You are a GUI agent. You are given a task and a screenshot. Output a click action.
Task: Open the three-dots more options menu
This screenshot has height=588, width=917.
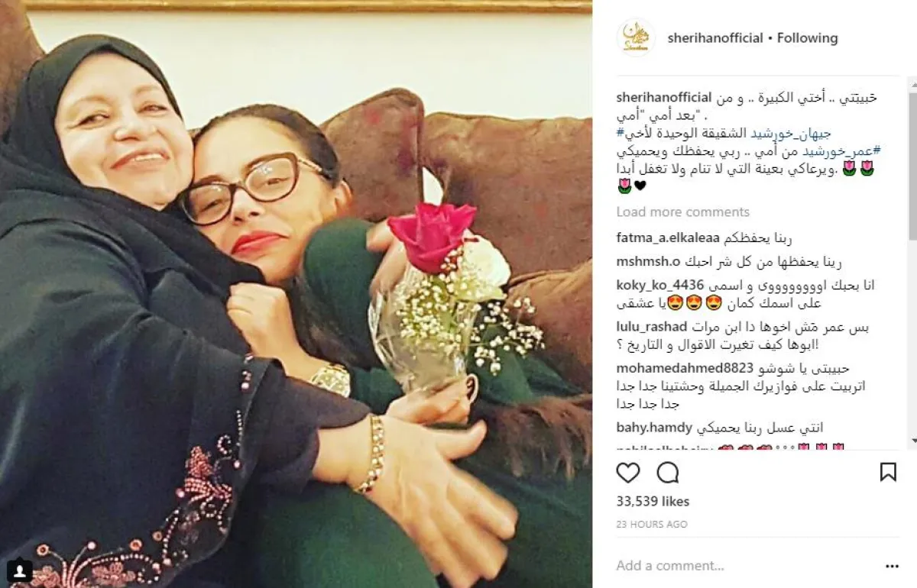click(892, 566)
